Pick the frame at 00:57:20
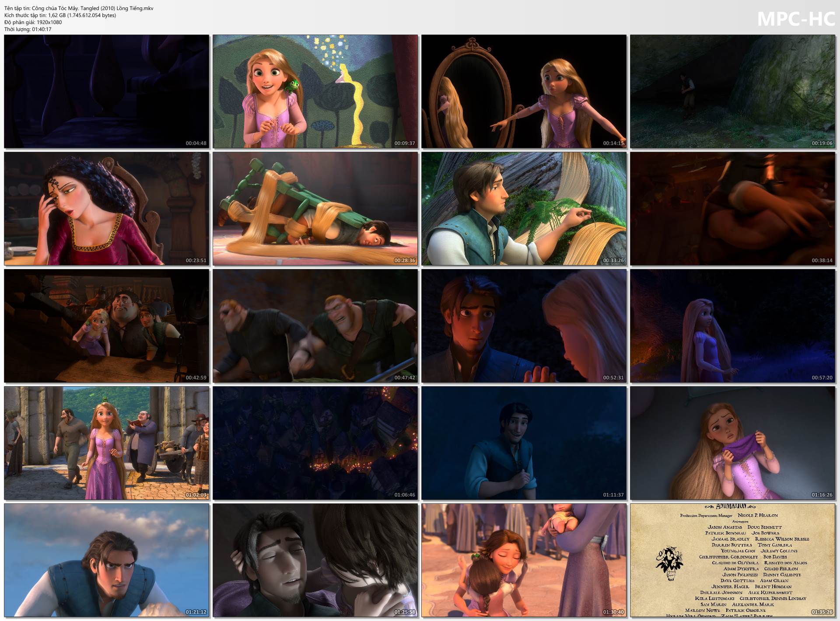The width and height of the screenshot is (840, 621). pos(733,326)
